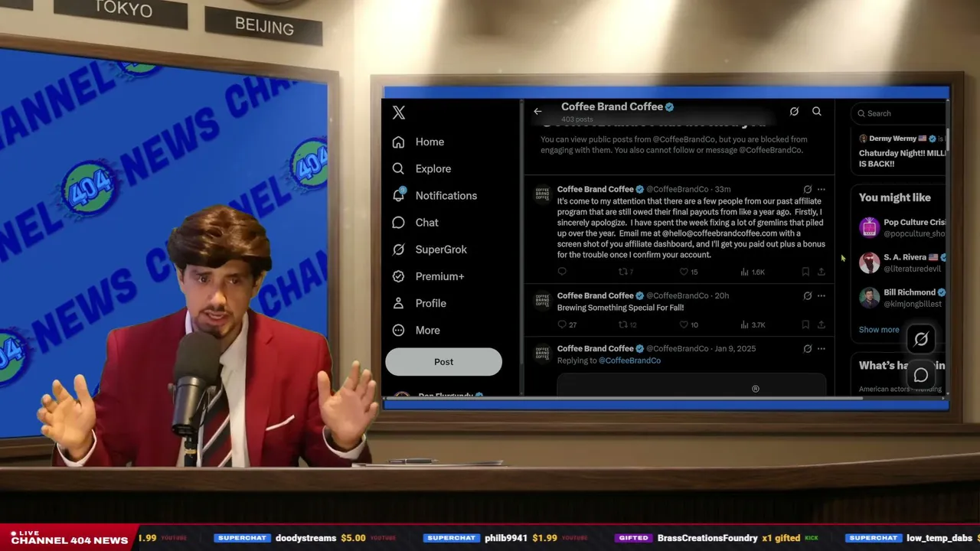Screen dimensions: 980x551
Task: Click the 33m timestamp on the first post
Action: click(x=722, y=189)
